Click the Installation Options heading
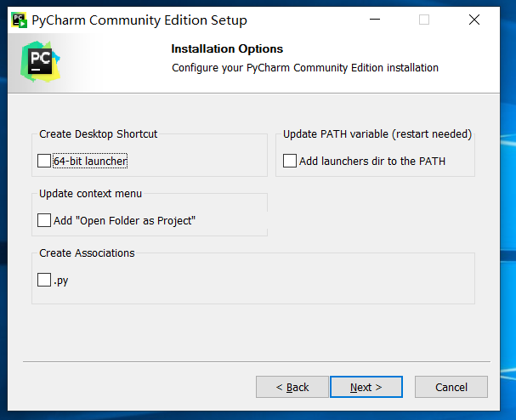This screenshot has width=516, height=420. pos(227,49)
